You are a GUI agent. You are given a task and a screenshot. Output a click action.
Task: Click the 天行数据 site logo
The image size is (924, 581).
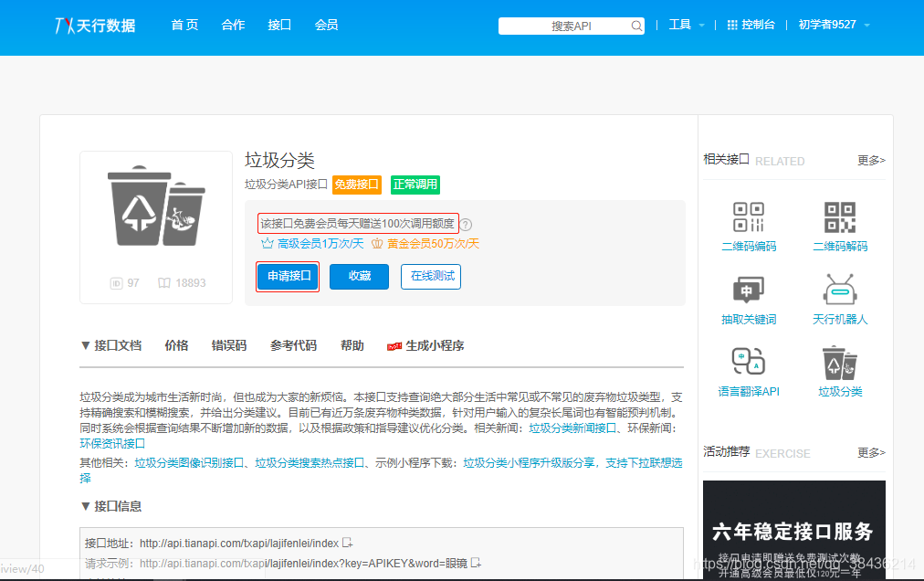96,26
